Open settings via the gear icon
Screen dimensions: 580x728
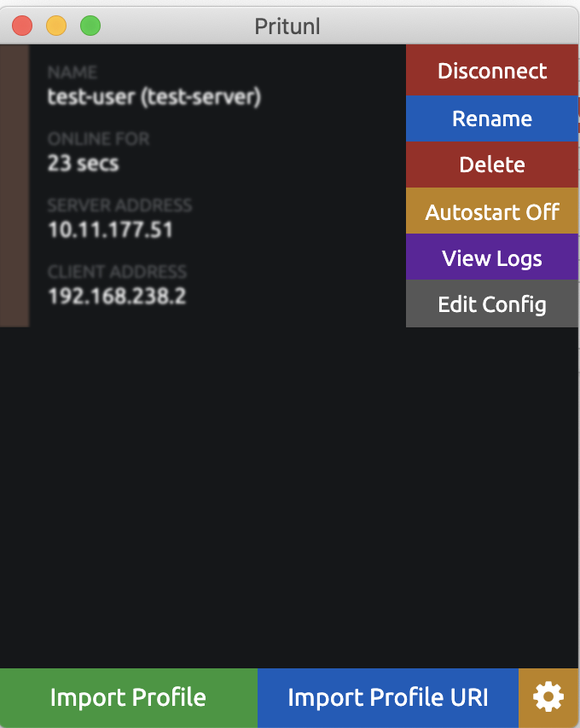(548, 697)
